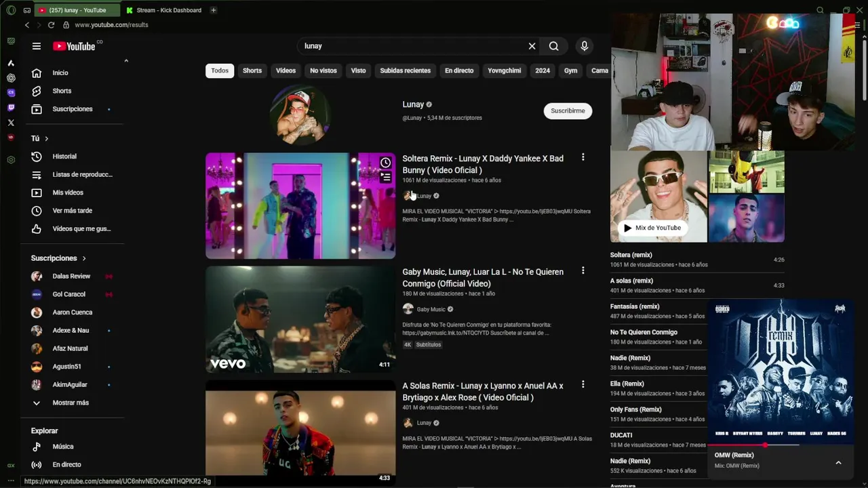Screen dimensions: 868x488
Task: Open more options for No Te Quieren Conmigo
Action: tap(583, 270)
